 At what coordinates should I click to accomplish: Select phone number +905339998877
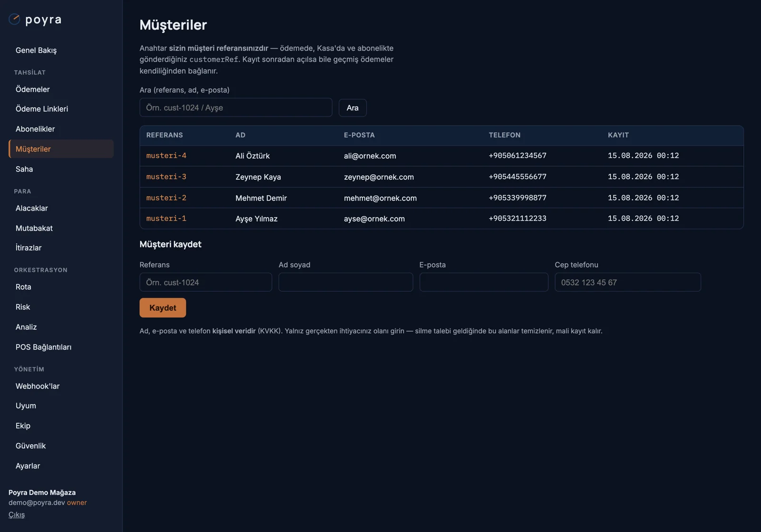(x=517, y=198)
